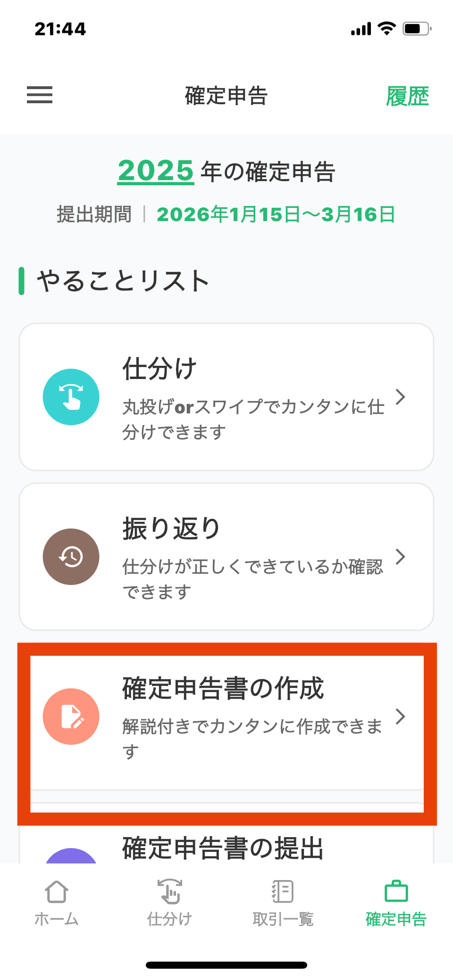453x980 pixels.
Task: Tap the teal 仕分け swipe icon
Action: [x=71, y=397]
